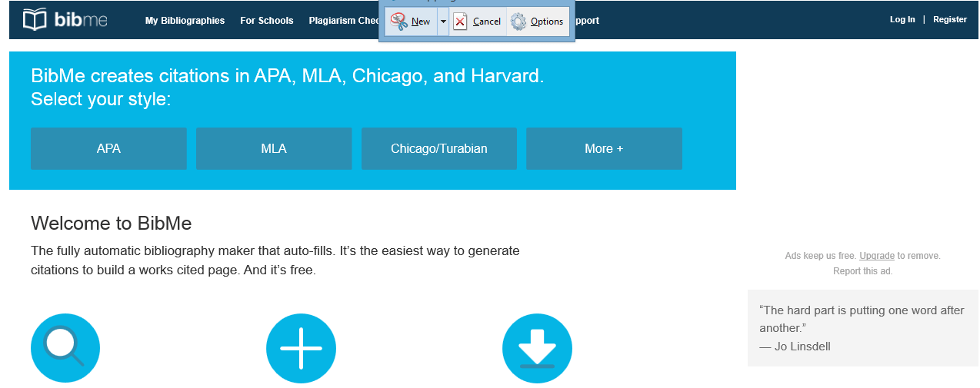
Task: Click the blue magnifying glass search icon
Action: (x=65, y=348)
